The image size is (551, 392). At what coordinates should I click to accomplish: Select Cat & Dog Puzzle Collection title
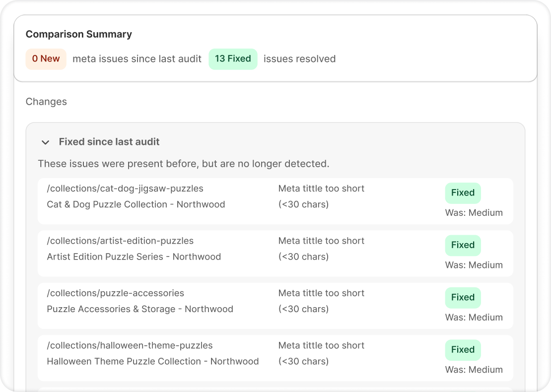point(136,204)
